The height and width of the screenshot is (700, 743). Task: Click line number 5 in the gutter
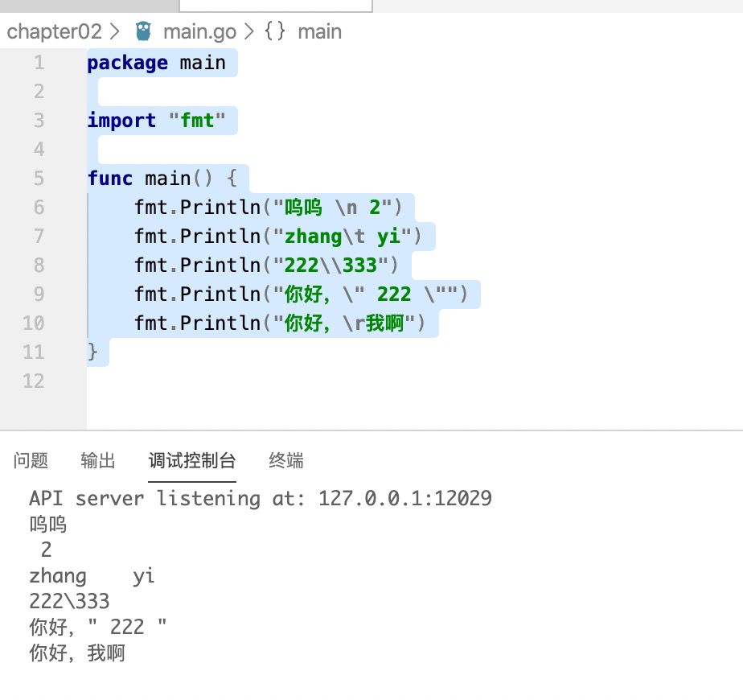click(39, 179)
